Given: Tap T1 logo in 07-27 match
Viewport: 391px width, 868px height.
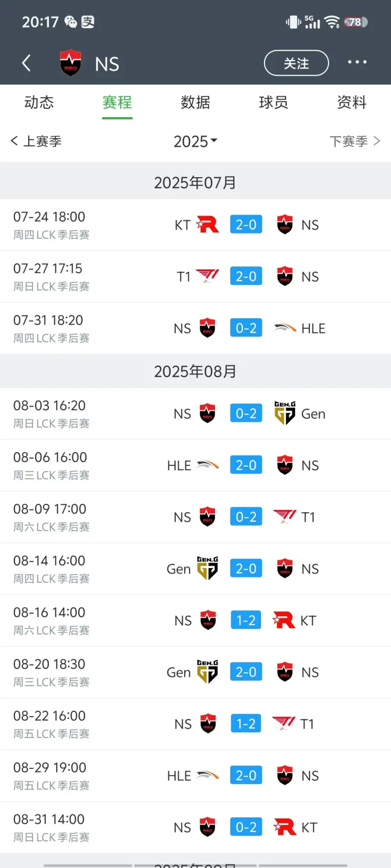Looking at the screenshot, I should pos(208,276).
